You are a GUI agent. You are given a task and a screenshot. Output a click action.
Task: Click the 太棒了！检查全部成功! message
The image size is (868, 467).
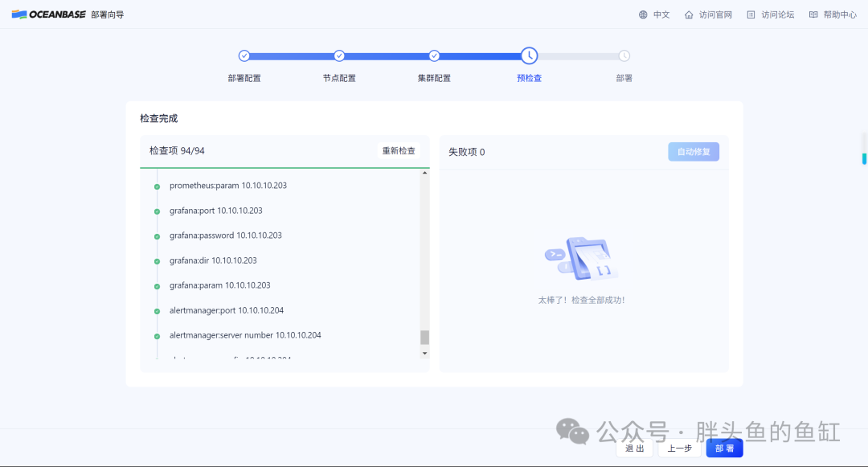point(581,300)
